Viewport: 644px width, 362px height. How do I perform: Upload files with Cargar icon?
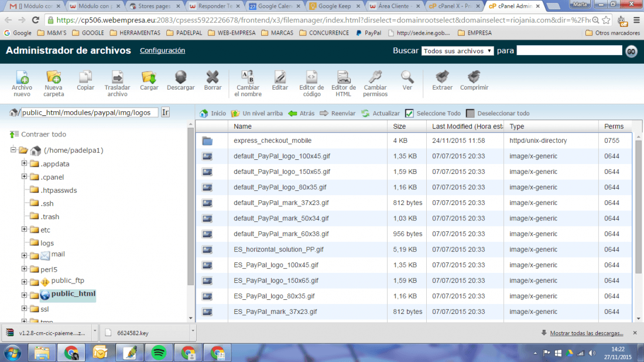coord(149,80)
